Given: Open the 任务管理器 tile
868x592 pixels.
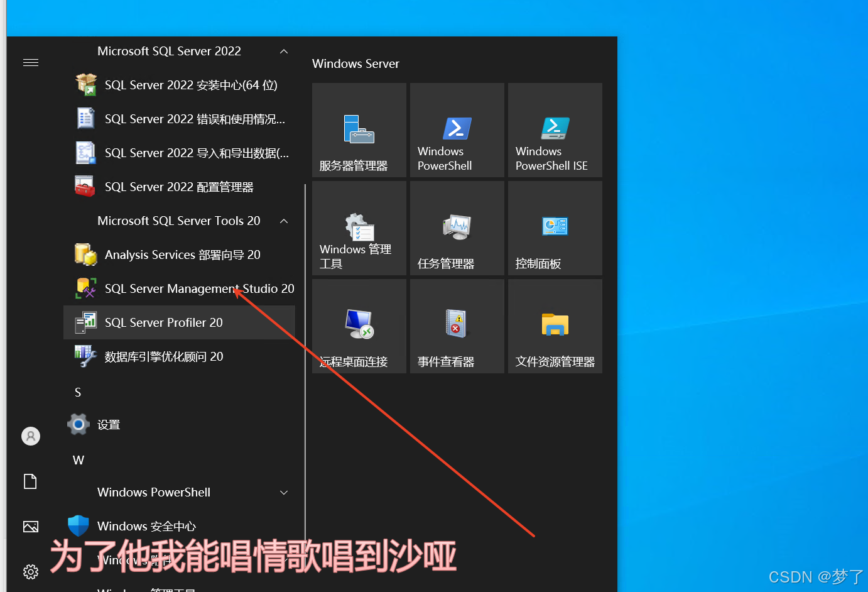Looking at the screenshot, I should tap(457, 228).
